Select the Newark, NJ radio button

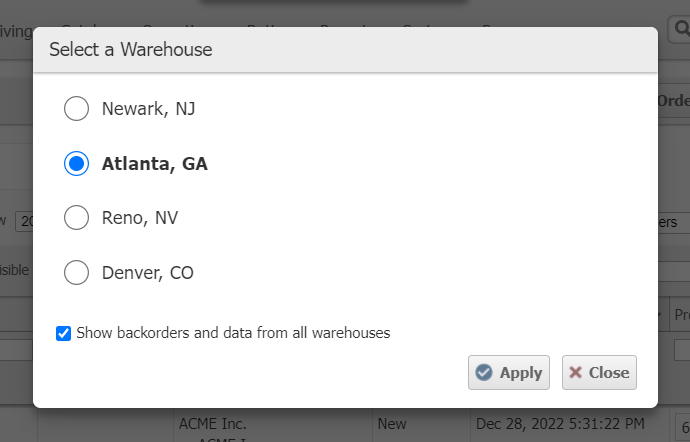[77, 109]
